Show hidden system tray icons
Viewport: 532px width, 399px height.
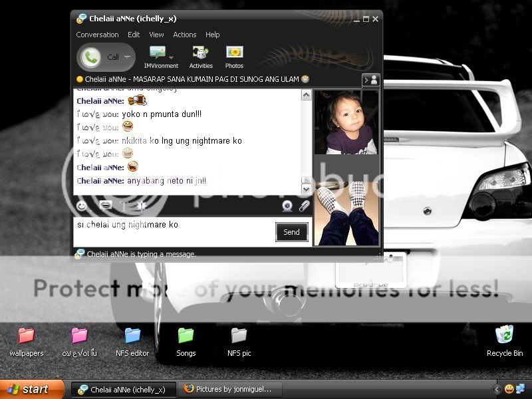[497, 389]
